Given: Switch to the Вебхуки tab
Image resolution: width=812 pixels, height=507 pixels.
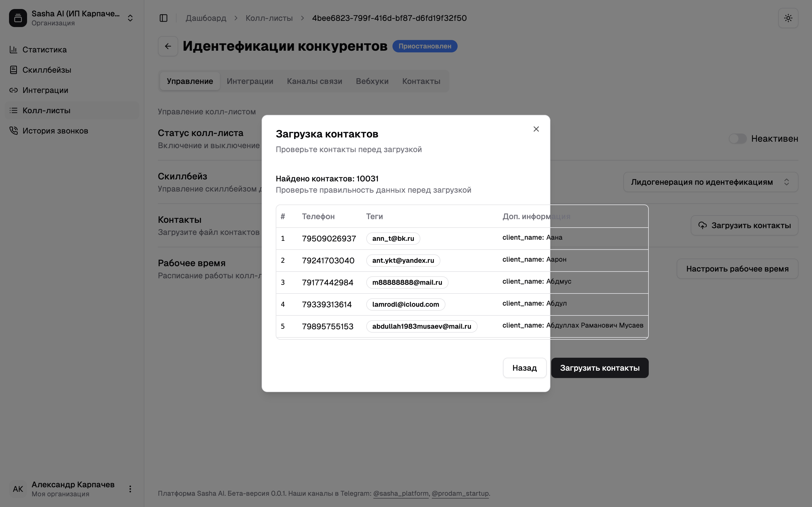Looking at the screenshot, I should click(x=372, y=81).
